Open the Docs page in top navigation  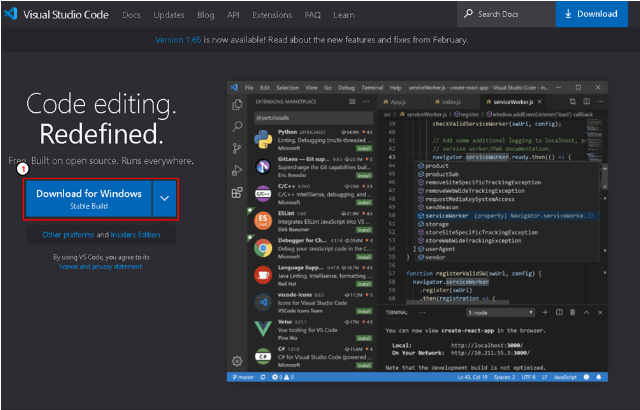pyautogui.click(x=131, y=15)
